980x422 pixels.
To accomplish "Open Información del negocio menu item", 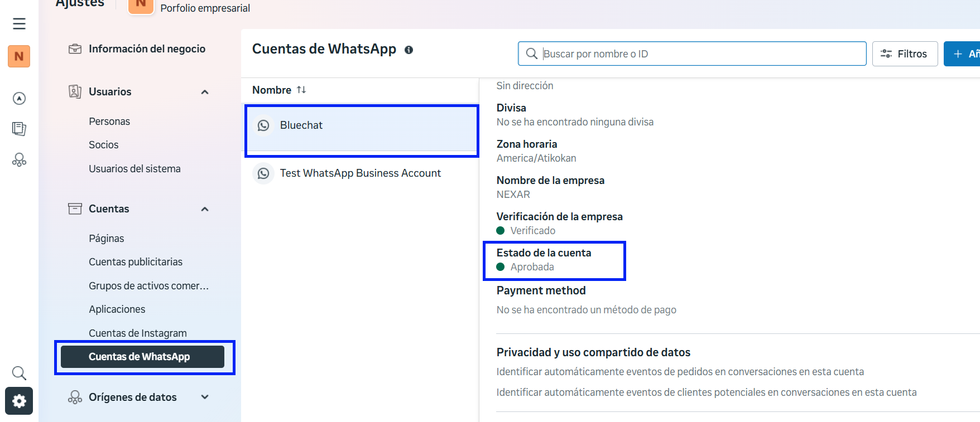I will (x=147, y=49).
